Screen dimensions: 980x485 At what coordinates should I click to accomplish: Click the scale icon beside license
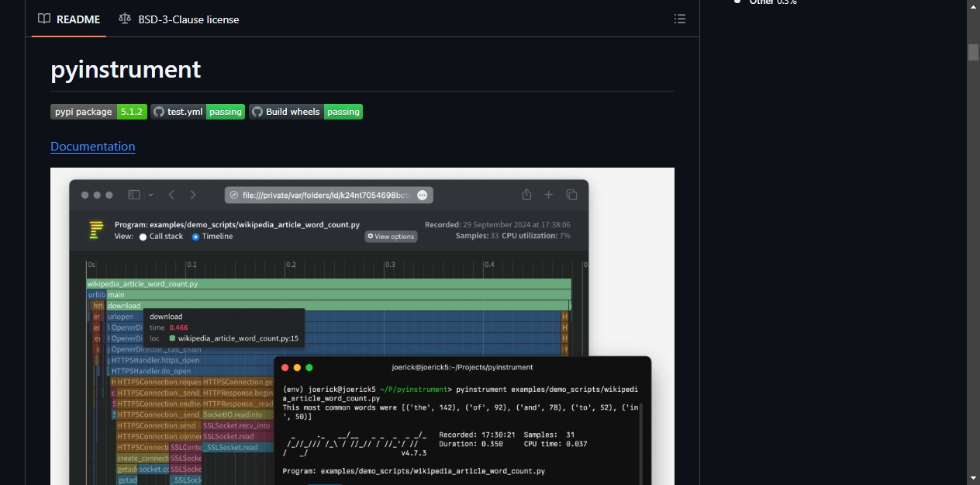coord(125,19)
